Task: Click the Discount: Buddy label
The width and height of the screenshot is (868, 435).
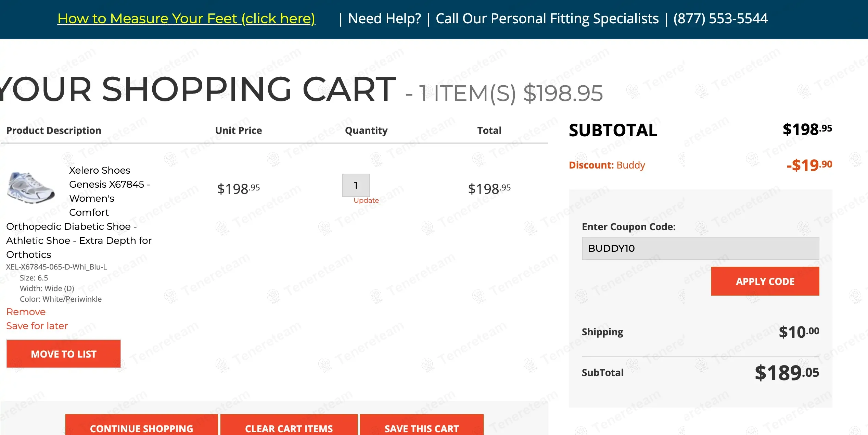Action: click(x=607, y=165)
